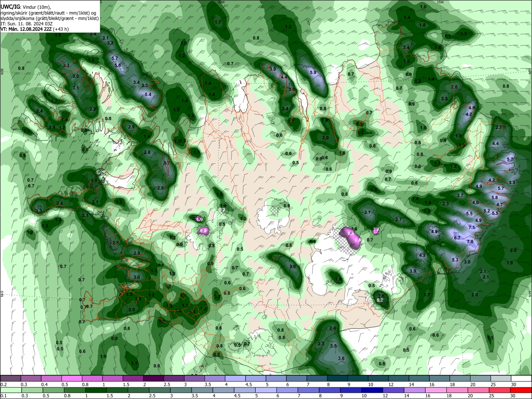Click the 5.4 value in the Westfjords
Image resolution: width=532 pixels, height=399 pixels.
point(148,94)
